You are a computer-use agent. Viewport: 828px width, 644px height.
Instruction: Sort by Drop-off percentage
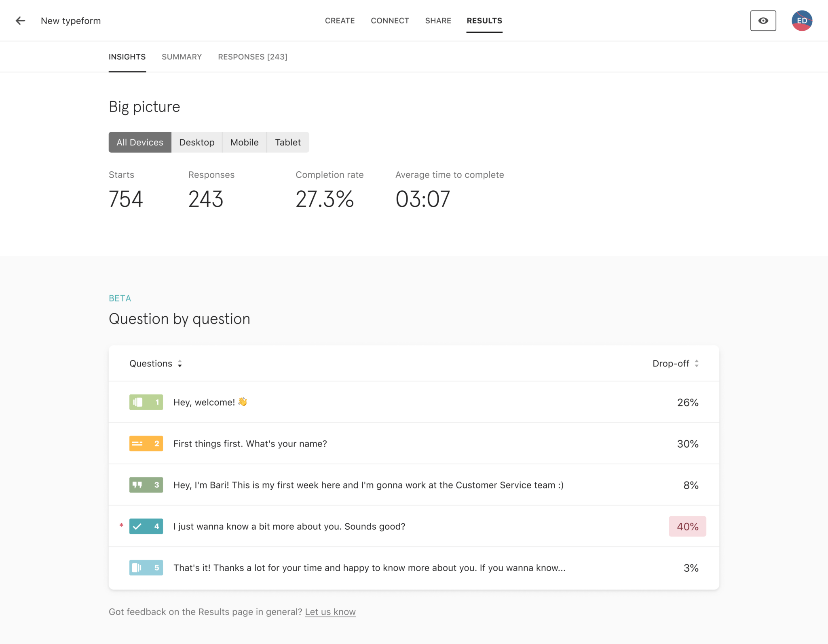[x=696, y=363]
